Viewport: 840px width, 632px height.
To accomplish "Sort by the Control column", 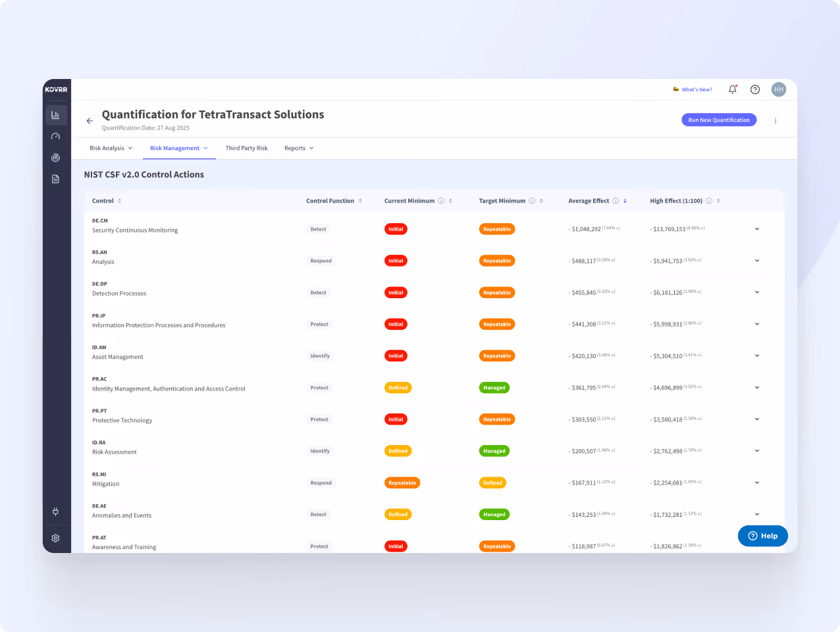I will click(119, 201).
